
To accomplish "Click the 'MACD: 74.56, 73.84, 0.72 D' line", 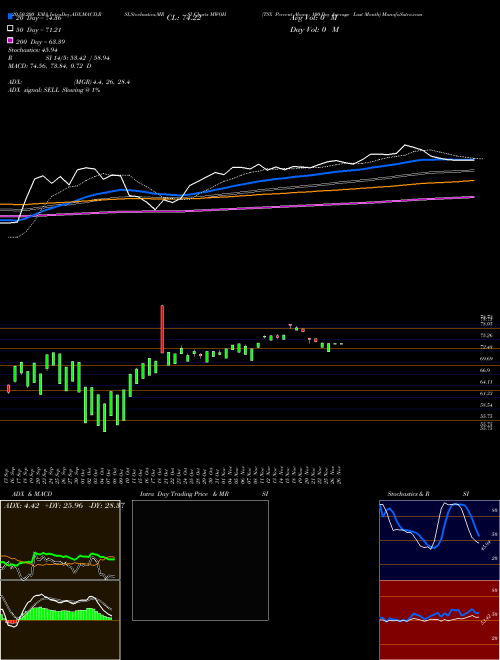I will point(50,66).
